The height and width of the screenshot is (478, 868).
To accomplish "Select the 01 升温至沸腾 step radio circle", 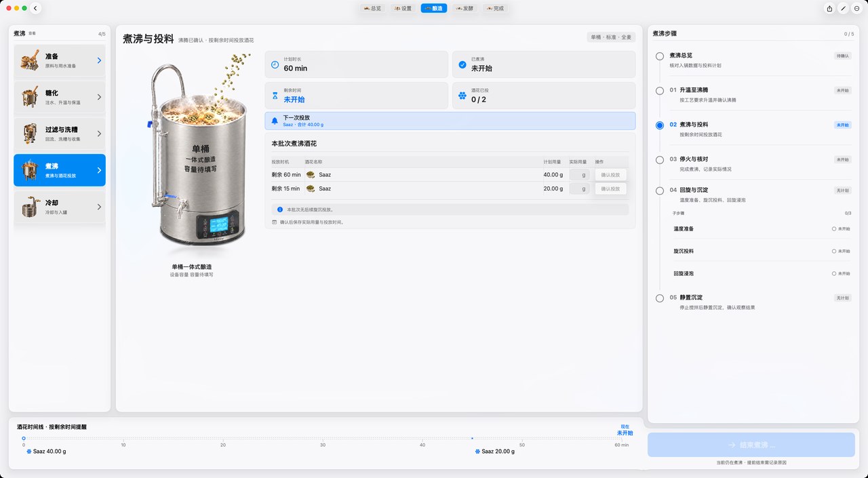I will click(660, 90).
